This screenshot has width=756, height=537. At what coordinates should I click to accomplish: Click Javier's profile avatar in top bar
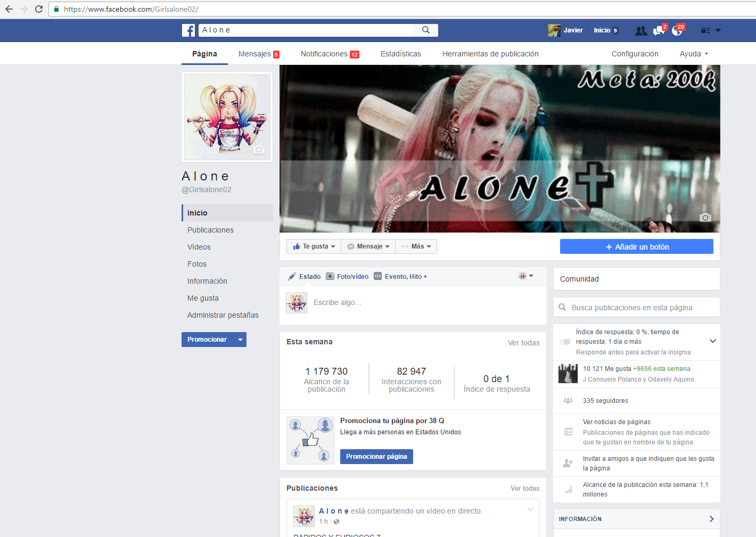pos(554,30)
